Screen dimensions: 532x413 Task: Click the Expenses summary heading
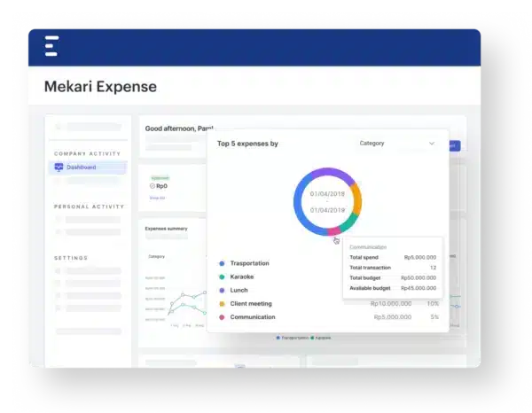pyautogui.click(x=167, y=229)
